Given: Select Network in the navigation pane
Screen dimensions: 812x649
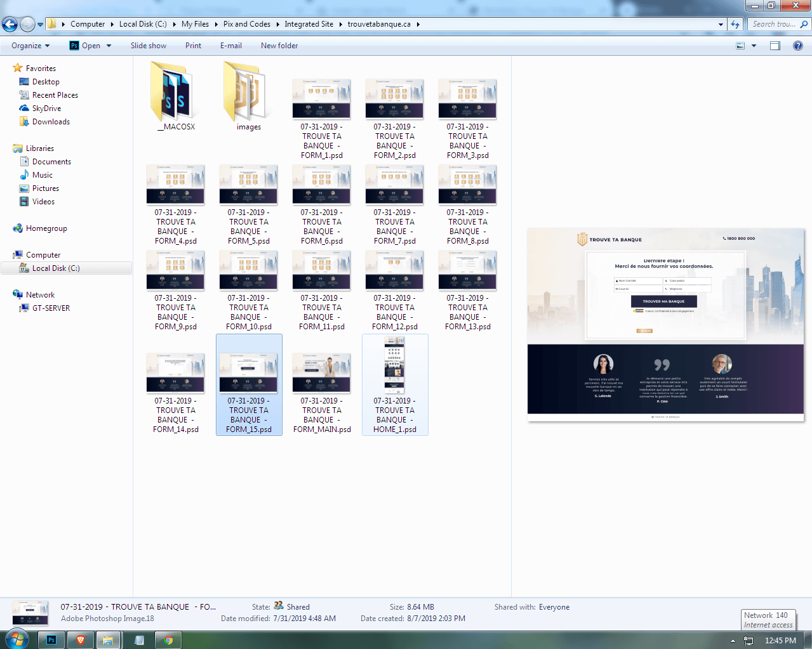Looking at the screenshot, I should 40,295.
